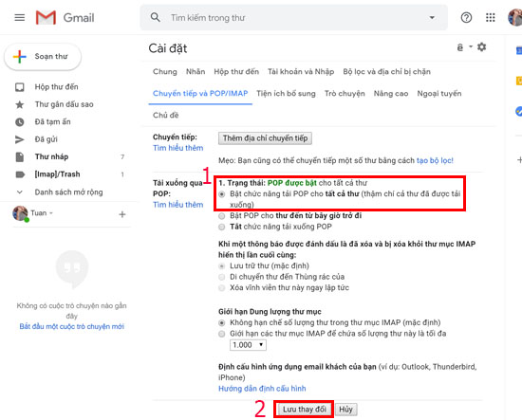Select Xóa vĩnh viễn thư này ngay lập tức
Screen dimensions: 522x420
click(222, 288)
